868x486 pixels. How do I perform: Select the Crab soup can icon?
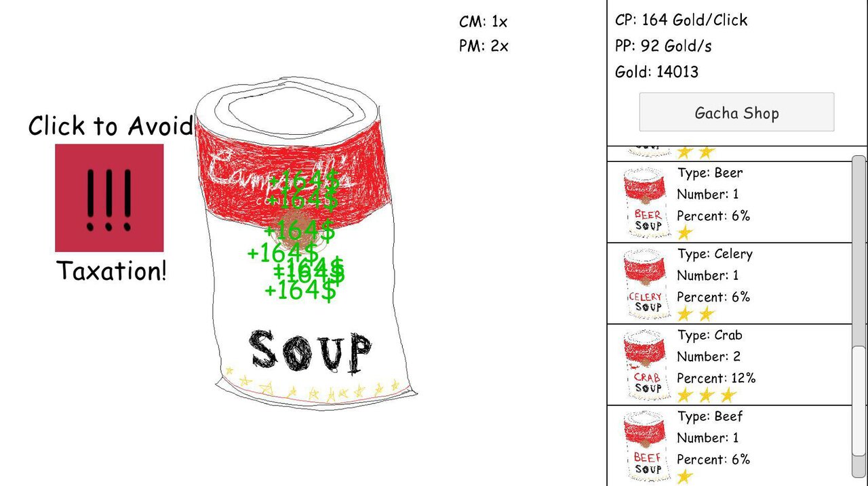point(647,365)
